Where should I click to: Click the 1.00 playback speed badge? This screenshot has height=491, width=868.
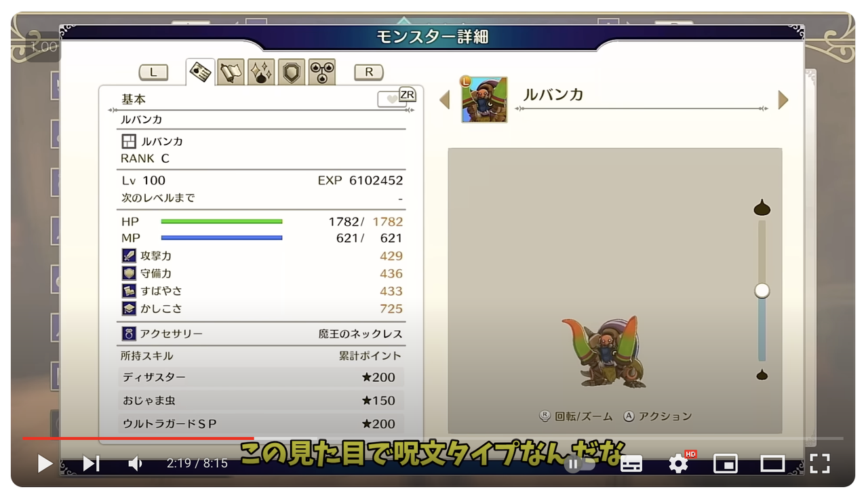tap(44, 47)
